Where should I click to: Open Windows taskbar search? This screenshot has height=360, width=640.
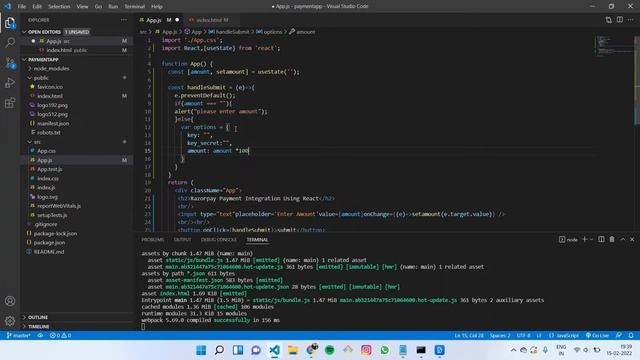219,350
